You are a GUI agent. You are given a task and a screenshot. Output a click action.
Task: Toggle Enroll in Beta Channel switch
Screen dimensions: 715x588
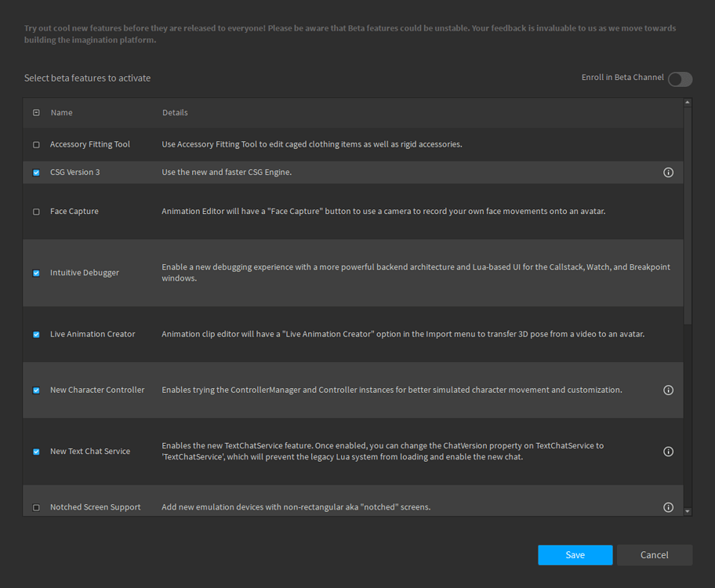(x=680, y=79)
